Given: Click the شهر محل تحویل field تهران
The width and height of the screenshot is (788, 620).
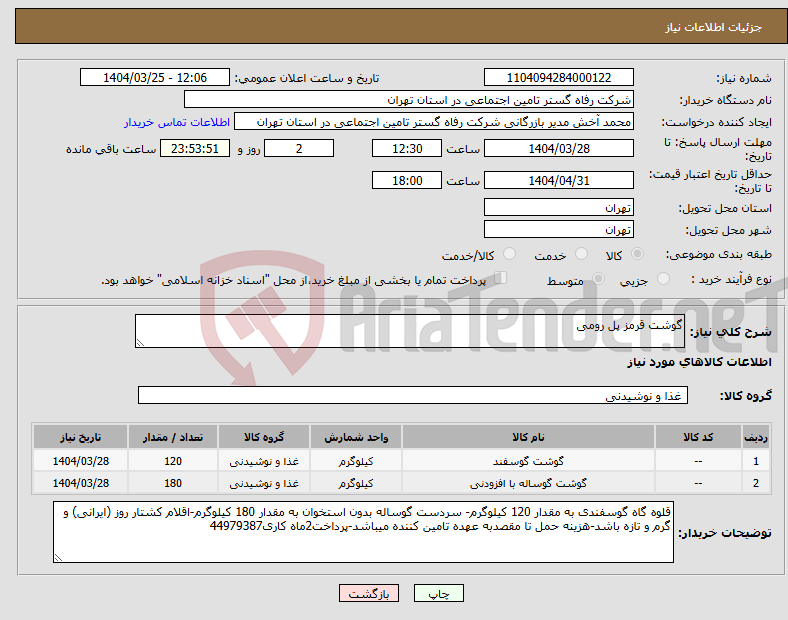Looking at the screenshot, I should click(x=558, y=229).
